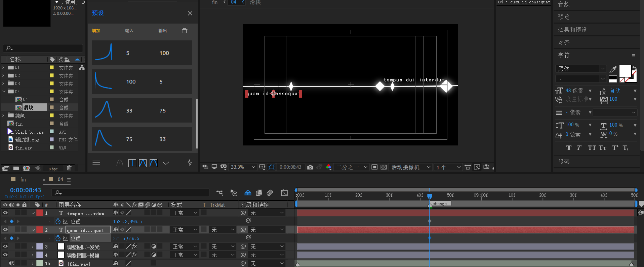Click the lightning apply icon in presets panel

pyautogui.click(x=190, y=163)
